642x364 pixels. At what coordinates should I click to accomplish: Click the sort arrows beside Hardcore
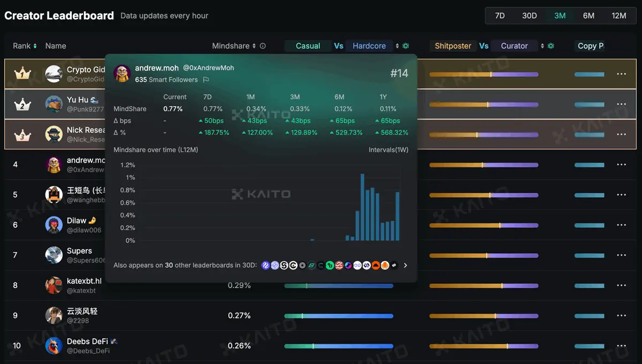coord(397,46)
